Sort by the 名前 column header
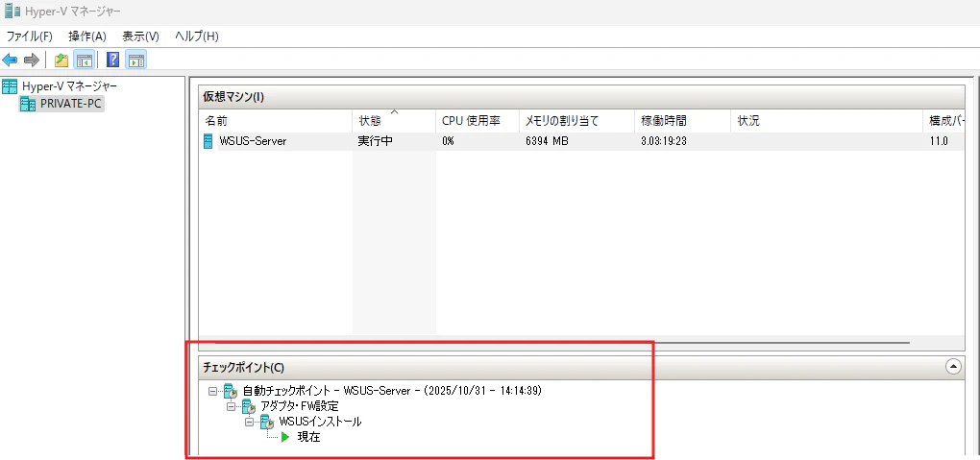Image resolution: width=980 pixels, height=460 pixels. click(276, 121)
